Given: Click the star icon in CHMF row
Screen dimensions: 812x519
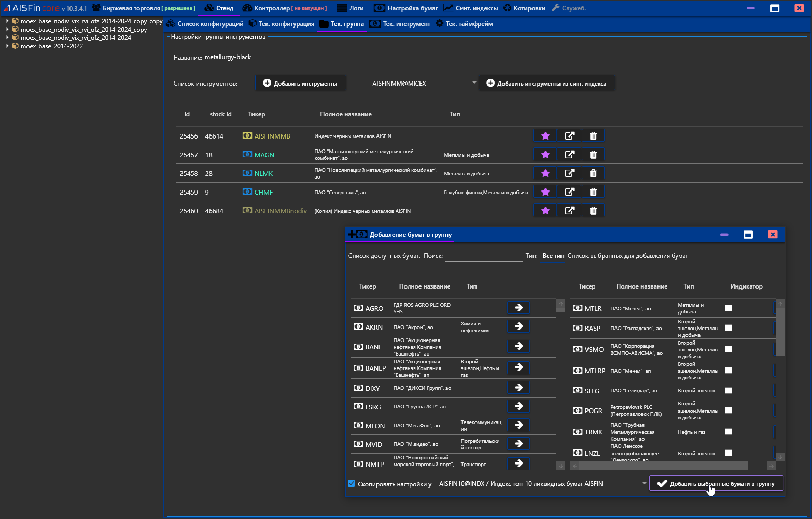Looking at the screenshot, I should (x=545, y=192).
